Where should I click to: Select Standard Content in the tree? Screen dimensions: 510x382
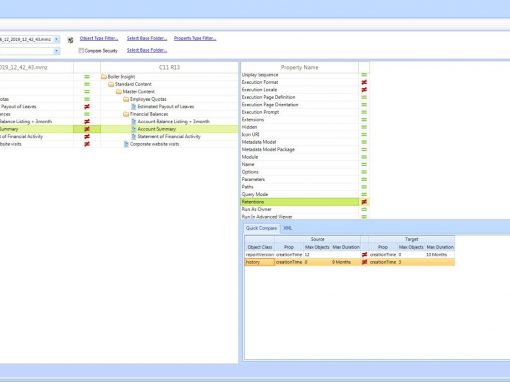pyautogui.click(x=133, y=84)
